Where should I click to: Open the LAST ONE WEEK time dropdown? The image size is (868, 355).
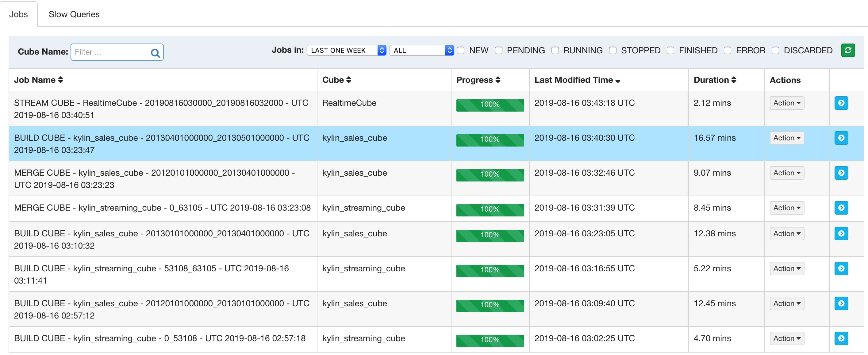346,51
